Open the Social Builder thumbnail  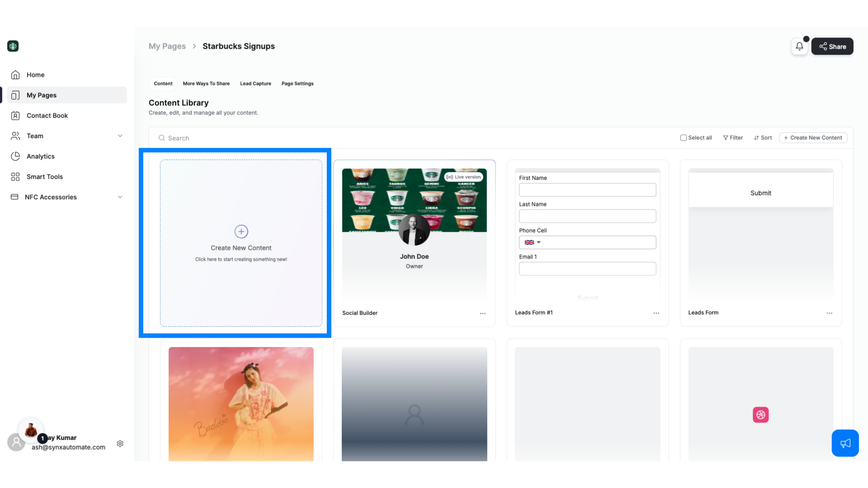414,235
